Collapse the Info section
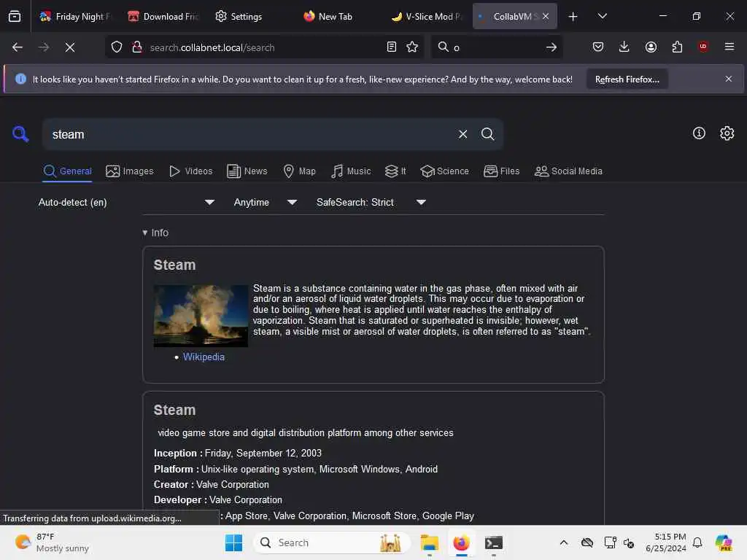 (155, 233)
